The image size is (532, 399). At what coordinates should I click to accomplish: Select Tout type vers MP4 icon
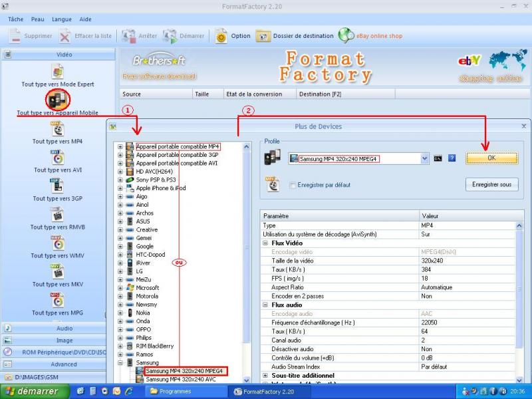tap(58, 129)
